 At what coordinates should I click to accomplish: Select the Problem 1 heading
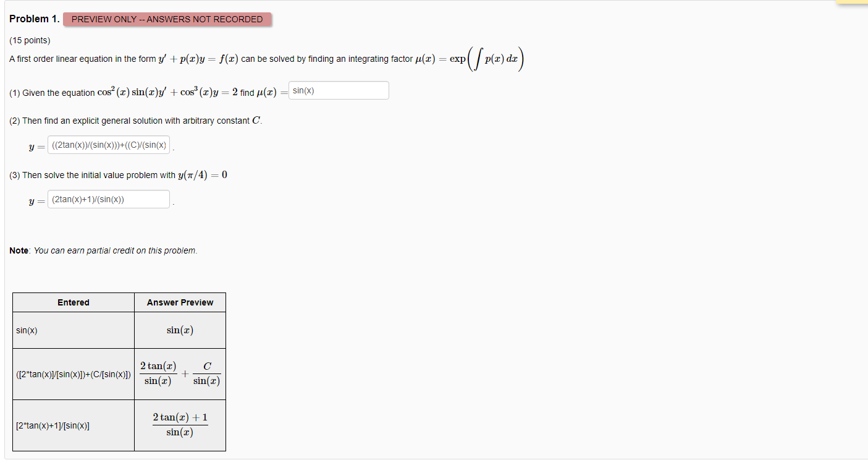click(x=33, y=19)
